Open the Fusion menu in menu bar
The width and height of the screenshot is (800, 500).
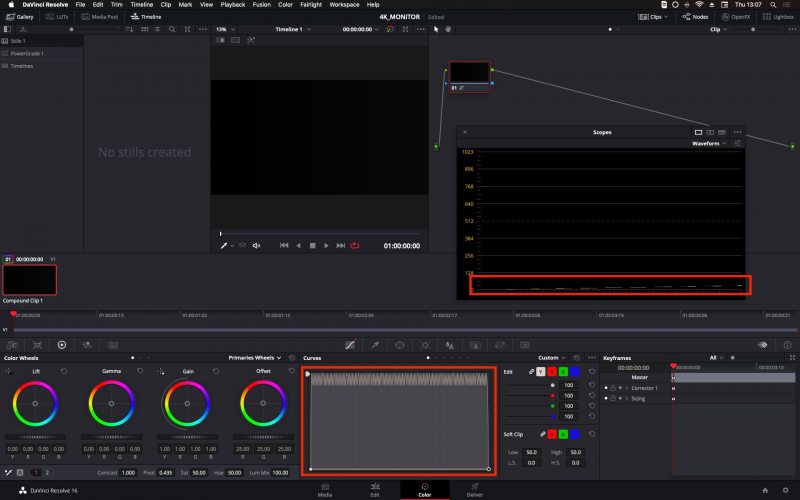[261, 5]
